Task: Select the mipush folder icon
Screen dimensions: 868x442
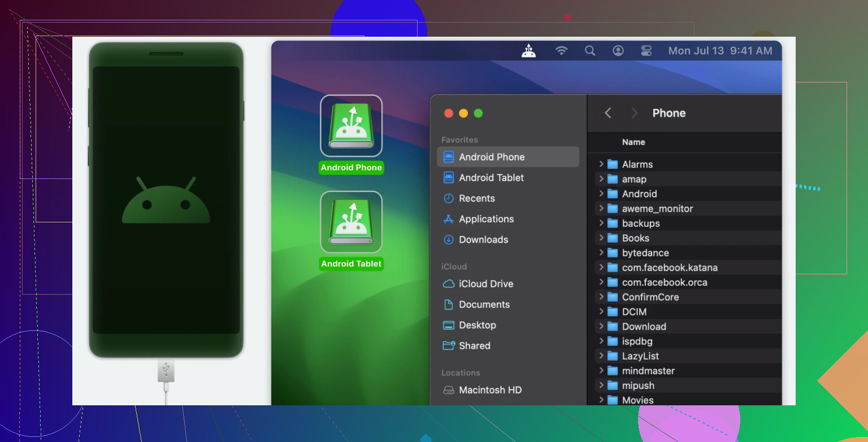Action: click(613, 386)
